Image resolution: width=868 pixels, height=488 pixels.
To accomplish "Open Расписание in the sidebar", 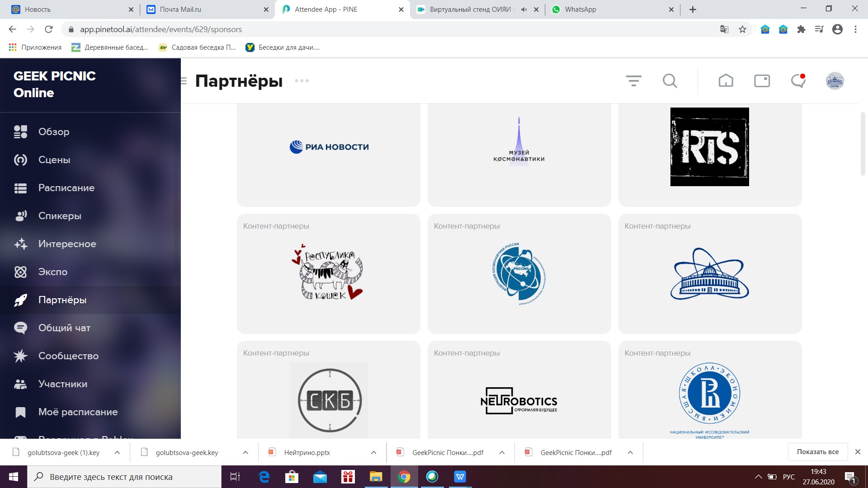I will coord(66,188).
